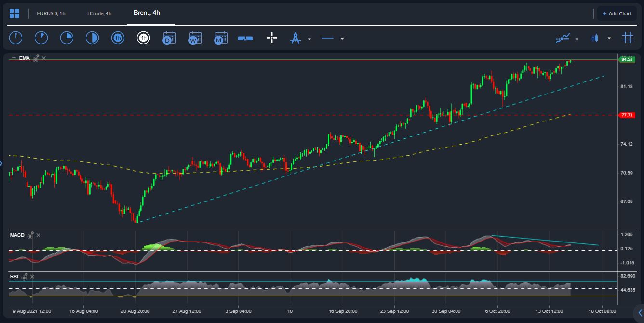
Task: Switch to the LCrude, 4h tab
Action: [99, 13]
